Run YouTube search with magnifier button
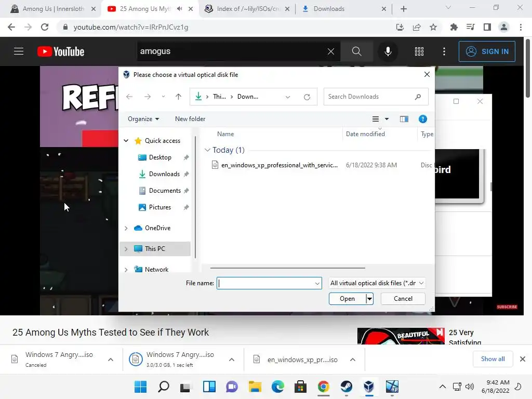 356,51
